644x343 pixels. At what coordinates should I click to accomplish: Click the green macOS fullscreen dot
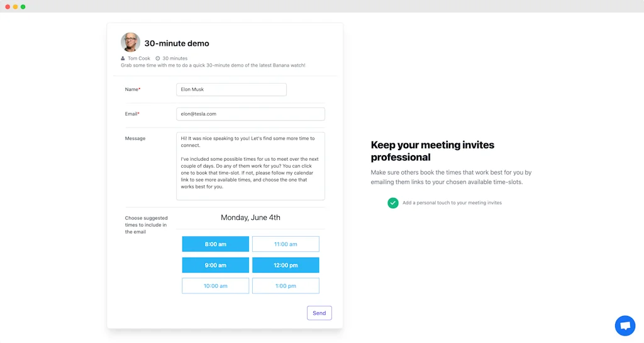[x=23, y=6]
